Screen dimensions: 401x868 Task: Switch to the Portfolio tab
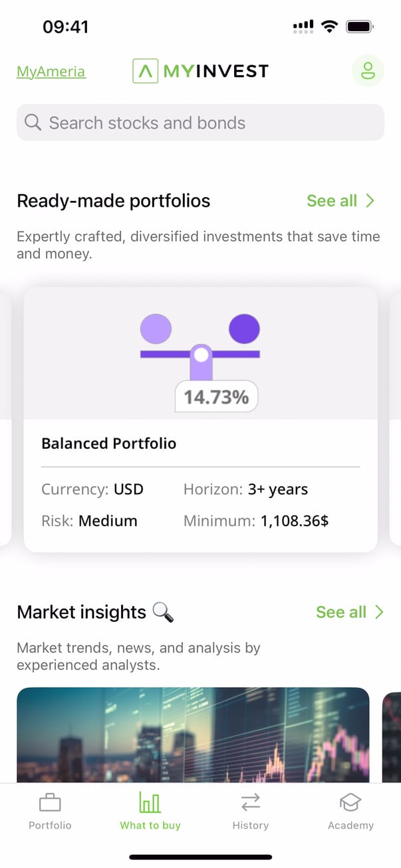pyautogui.click(x=50, y=825)
